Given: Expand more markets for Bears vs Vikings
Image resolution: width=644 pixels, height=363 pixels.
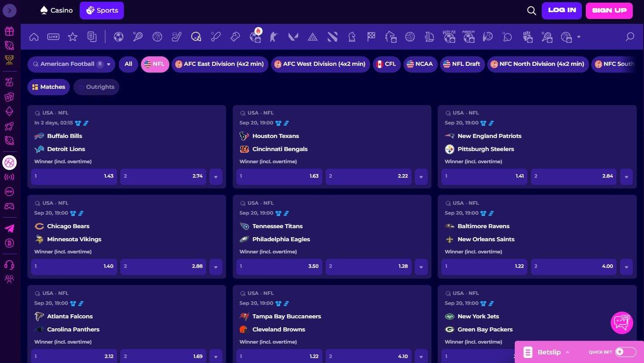Looking at the screenshot, I should click(216, 267).
